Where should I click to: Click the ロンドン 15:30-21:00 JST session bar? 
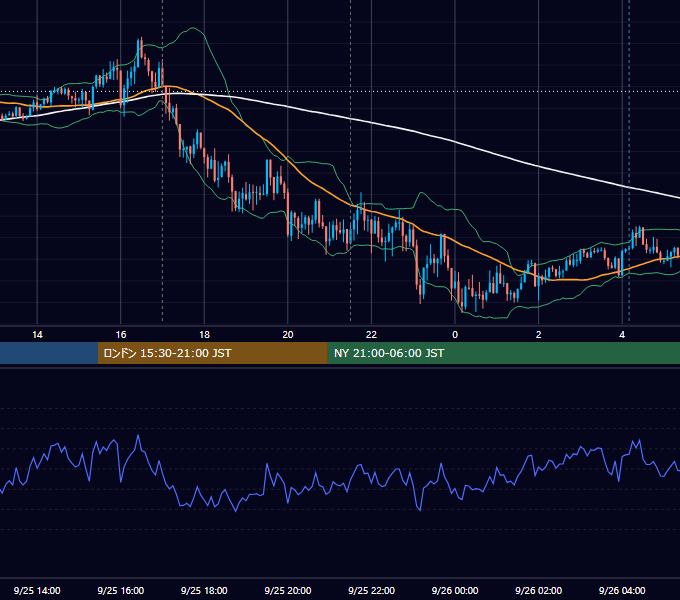(x=212, y=353)
